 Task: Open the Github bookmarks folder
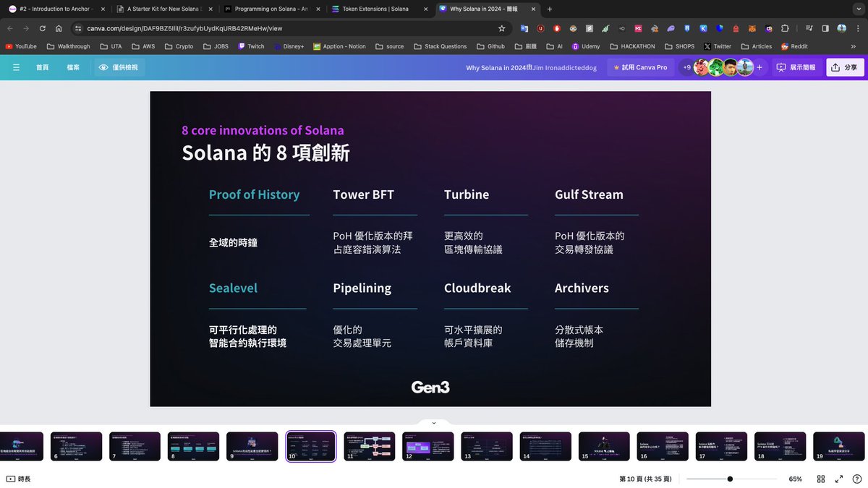pyautogui.click(x=490, y=46)
